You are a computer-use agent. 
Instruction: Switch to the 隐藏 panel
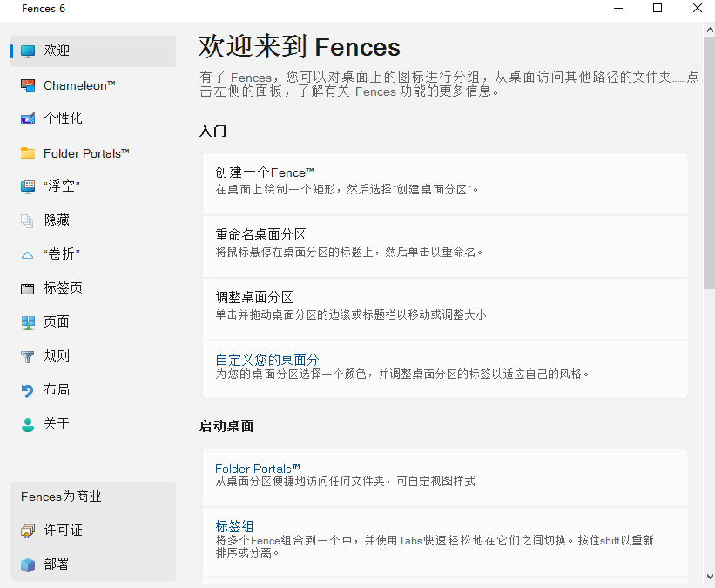(x=93, y=220)
